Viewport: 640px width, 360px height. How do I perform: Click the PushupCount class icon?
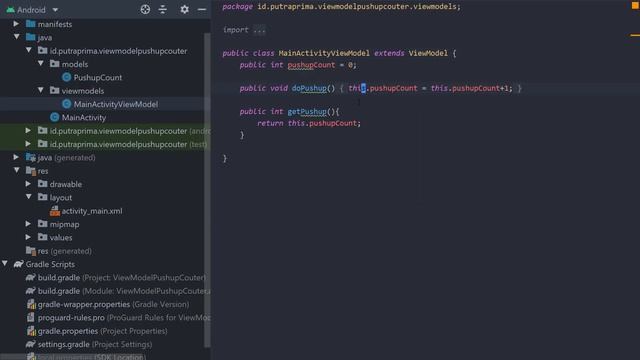click(67, 77)
